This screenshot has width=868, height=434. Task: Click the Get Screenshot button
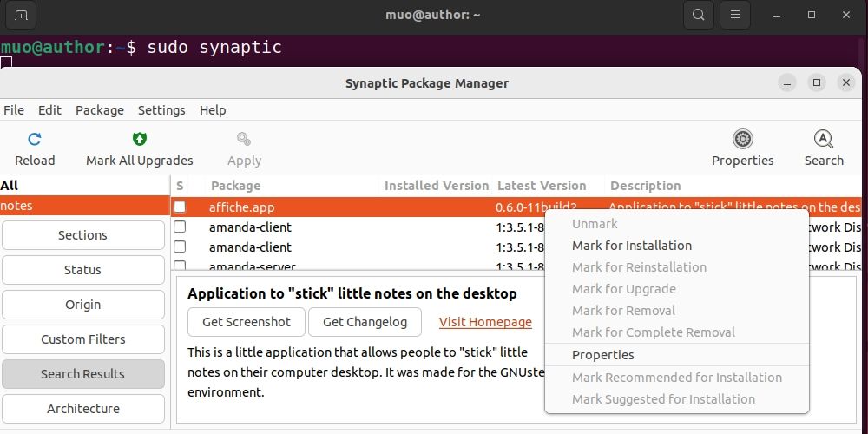247,322
